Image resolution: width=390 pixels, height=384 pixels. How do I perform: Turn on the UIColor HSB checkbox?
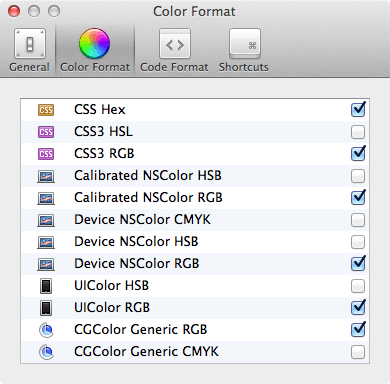358,286
